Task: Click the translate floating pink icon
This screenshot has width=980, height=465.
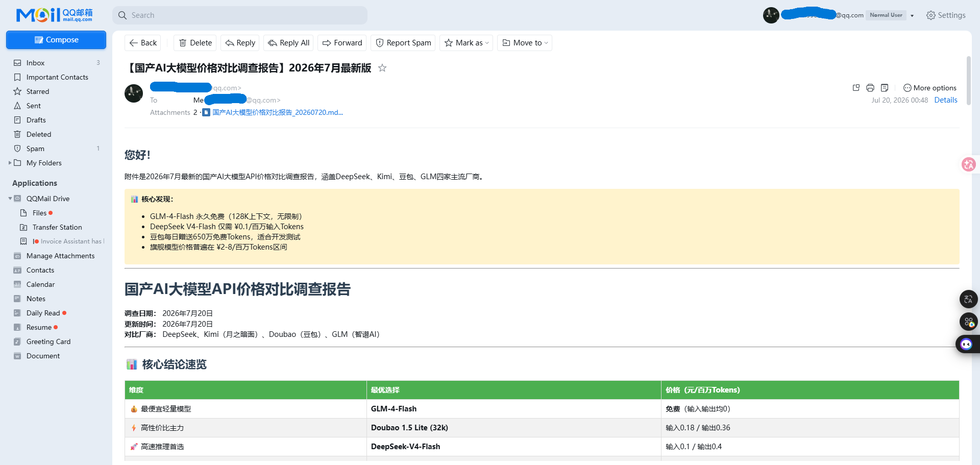Action: pos(968,164)
